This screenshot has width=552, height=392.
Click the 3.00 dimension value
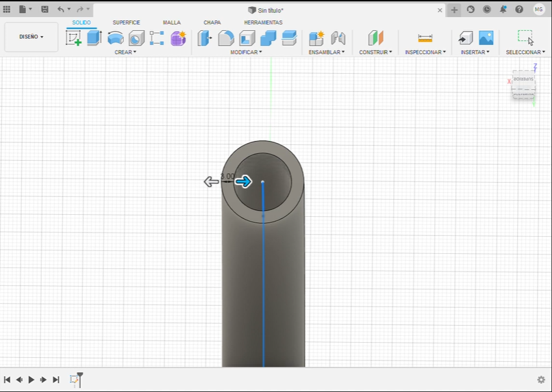pyautogui.click(x=227, y=176)
